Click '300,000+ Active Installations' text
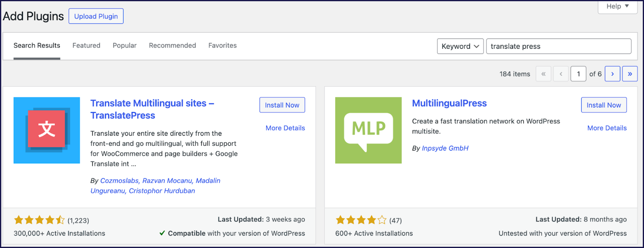The height and width of the screenshot is (248, 644). pos(60,233)
